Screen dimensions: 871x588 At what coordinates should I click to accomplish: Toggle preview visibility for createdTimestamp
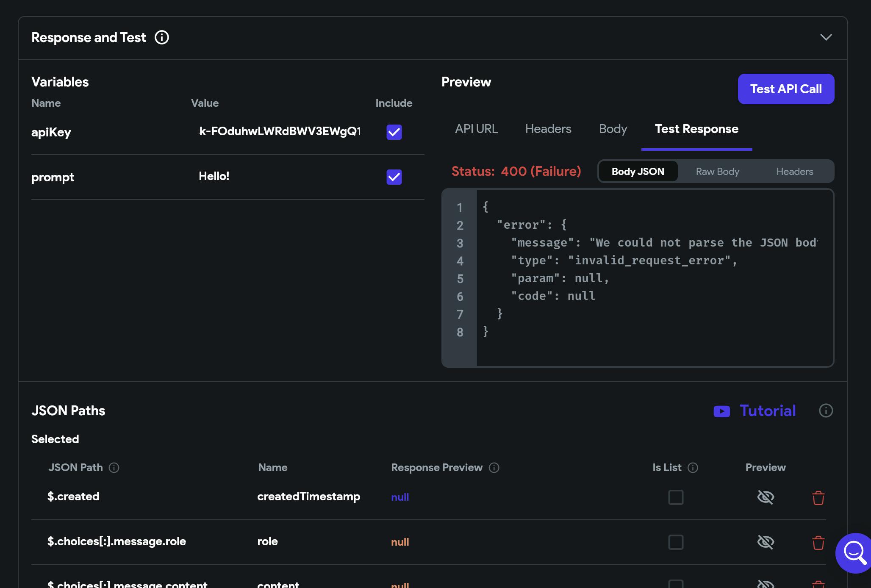coord(766,497)
